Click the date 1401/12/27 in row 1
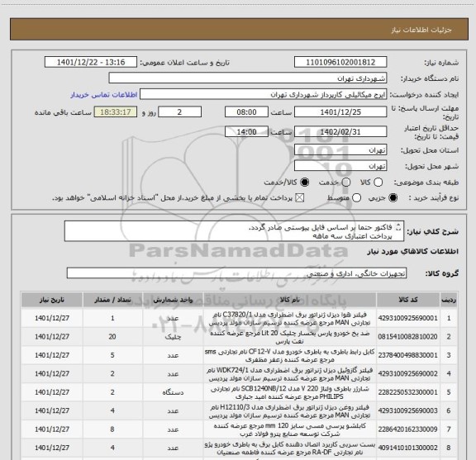Viewport: 476px width, 460px height. pos(51,318)
